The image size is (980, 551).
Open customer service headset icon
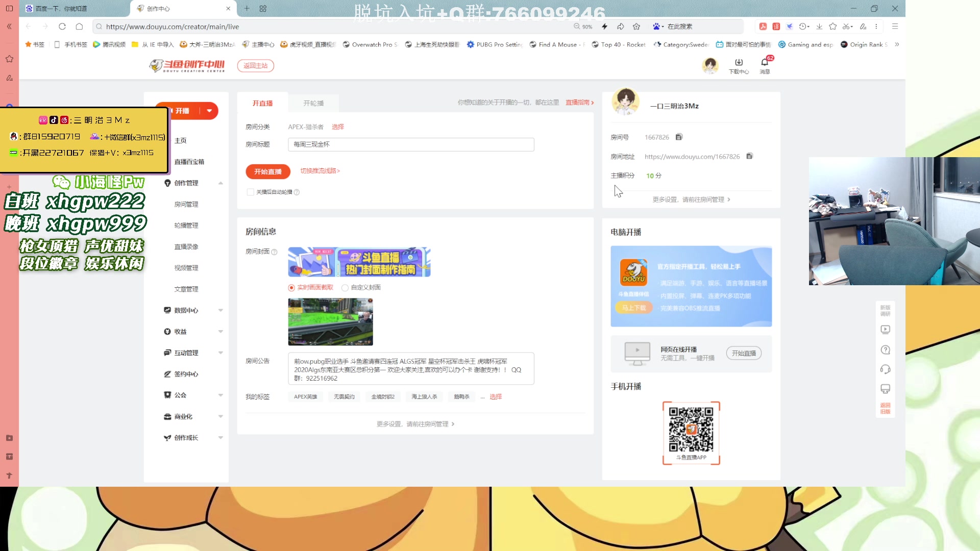point(886,369)
